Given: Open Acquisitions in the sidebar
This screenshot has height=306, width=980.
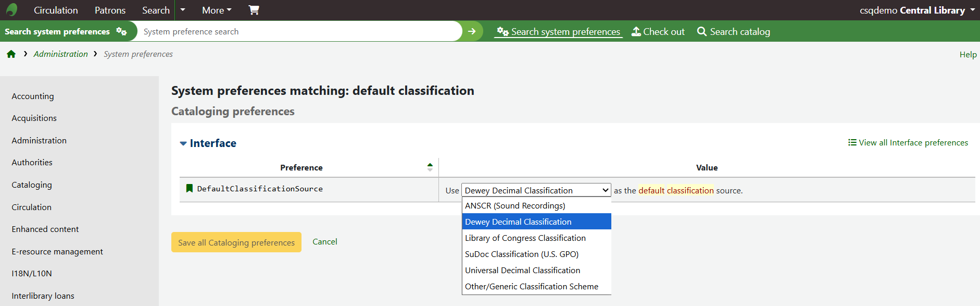Looking at the screenshot, I should pyautogui.click(x=34, y=118).
